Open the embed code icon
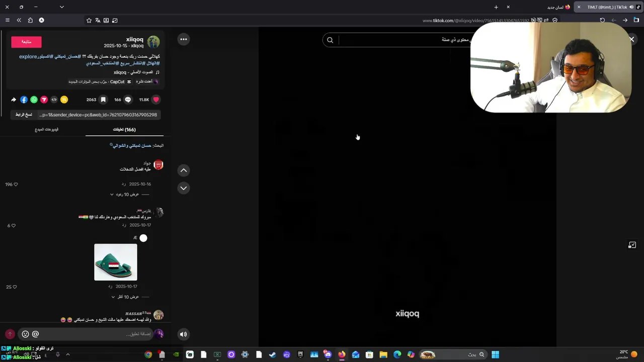The height and width of the screenshot is (362, 644). pyautogui.click(x=54, y=100)
